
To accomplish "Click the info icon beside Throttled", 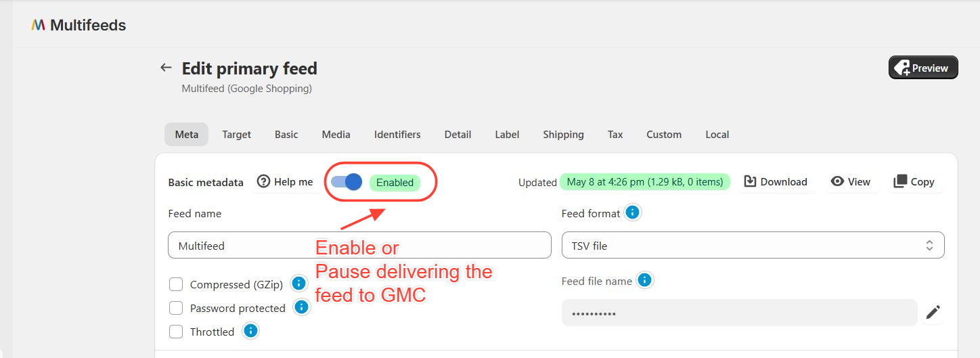I will point(250,331).
